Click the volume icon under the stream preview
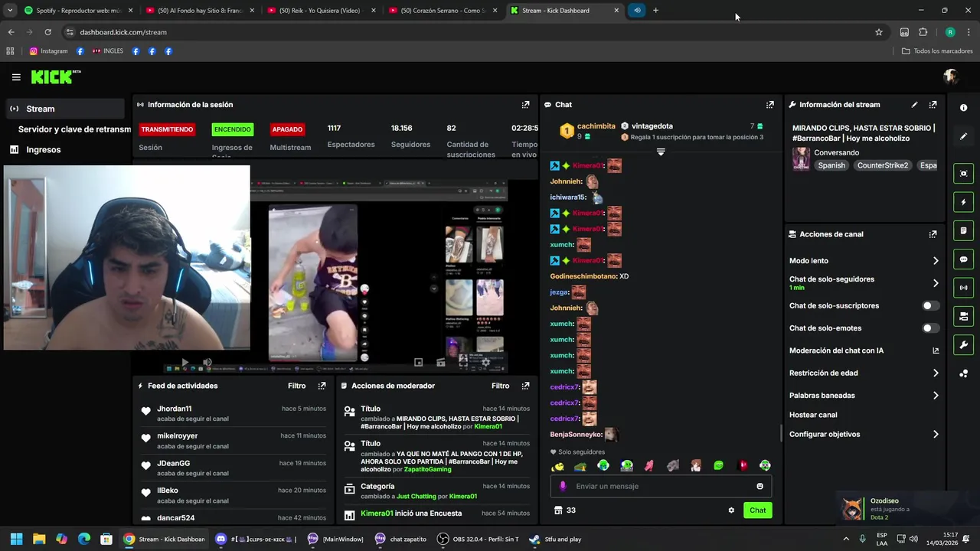Viewport: 980px width, 551px height. coord(207,362)
